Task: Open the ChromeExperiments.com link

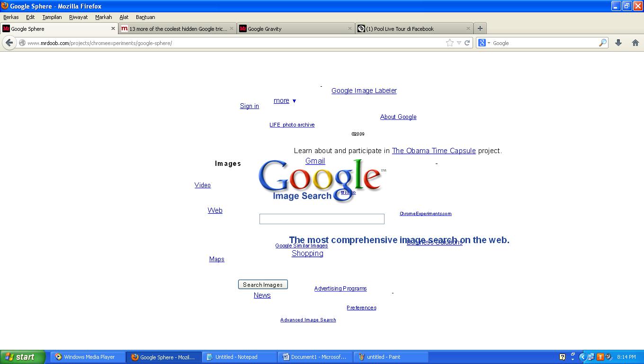Action: [426, 214]
